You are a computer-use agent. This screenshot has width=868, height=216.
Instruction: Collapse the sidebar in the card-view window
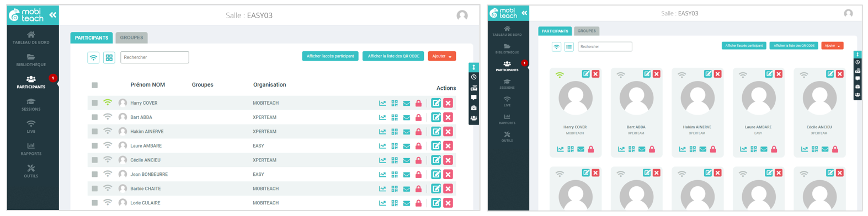pyautogui.click(x=524, y=13)
